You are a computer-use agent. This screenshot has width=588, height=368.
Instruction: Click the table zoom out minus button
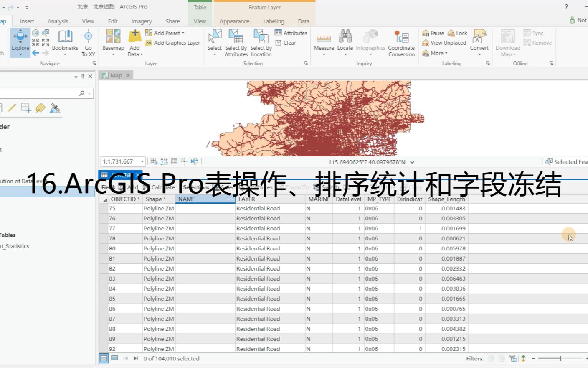(533, 358)
